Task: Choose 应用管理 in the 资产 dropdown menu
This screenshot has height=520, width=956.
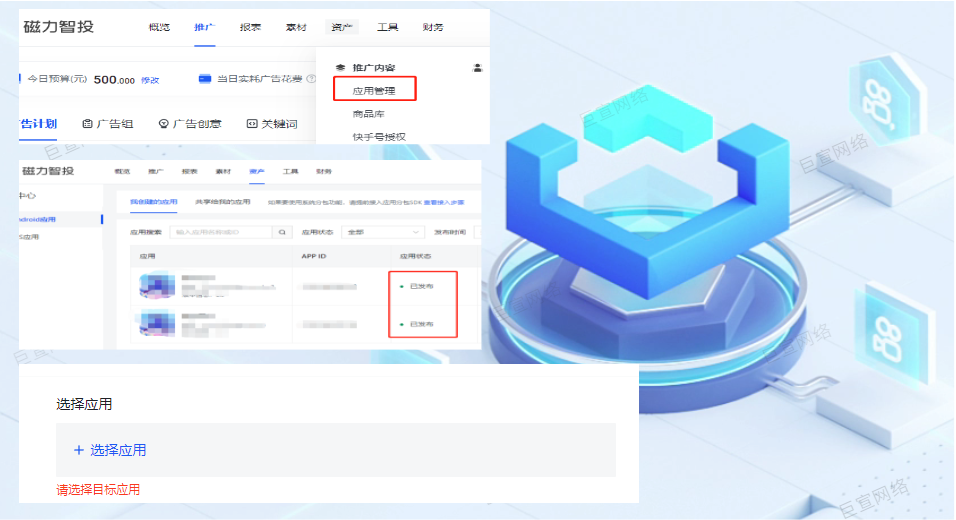Action: pyautogui.click(x=374, y=90)
